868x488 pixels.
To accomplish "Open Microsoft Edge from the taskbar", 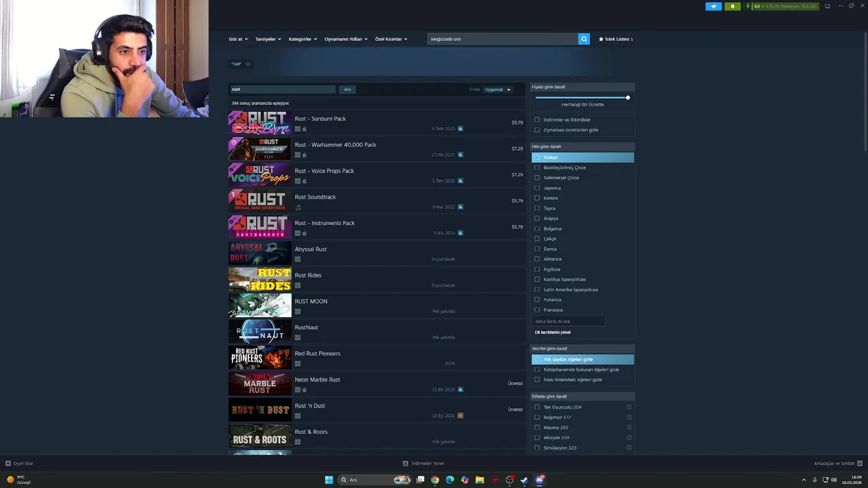I will click(x=450, y=480).
